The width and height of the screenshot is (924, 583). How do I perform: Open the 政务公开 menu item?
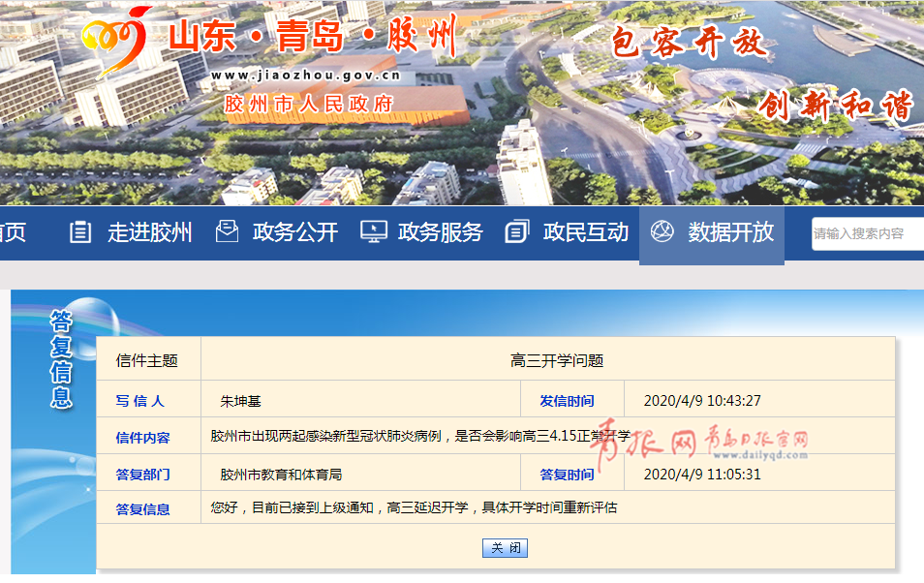295,232
